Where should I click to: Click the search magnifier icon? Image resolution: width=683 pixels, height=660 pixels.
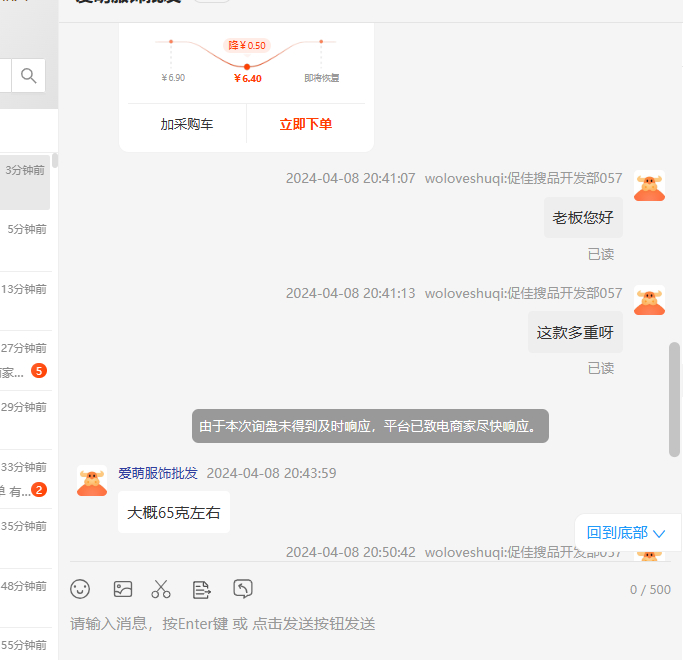(29, 75)
